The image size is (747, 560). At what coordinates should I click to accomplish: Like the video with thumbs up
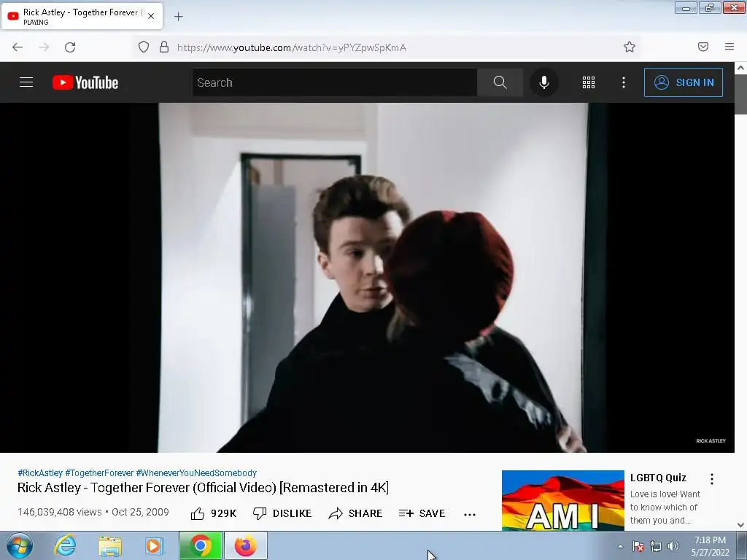tap(214, 513)
